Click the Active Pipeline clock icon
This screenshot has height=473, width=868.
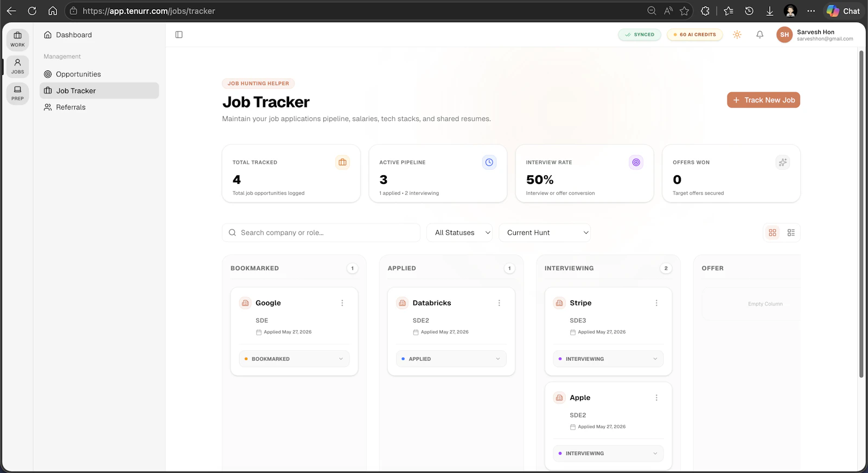coord(489,162)
